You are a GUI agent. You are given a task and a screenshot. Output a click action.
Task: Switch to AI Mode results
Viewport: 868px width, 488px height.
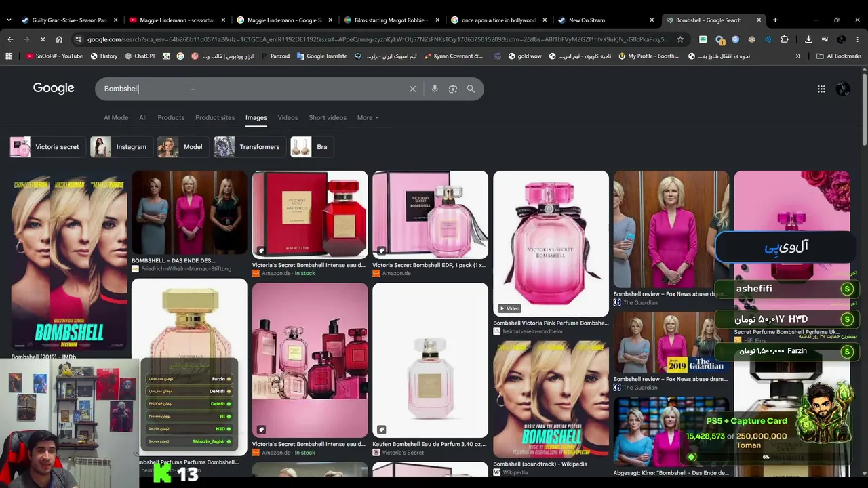point(116,118)
